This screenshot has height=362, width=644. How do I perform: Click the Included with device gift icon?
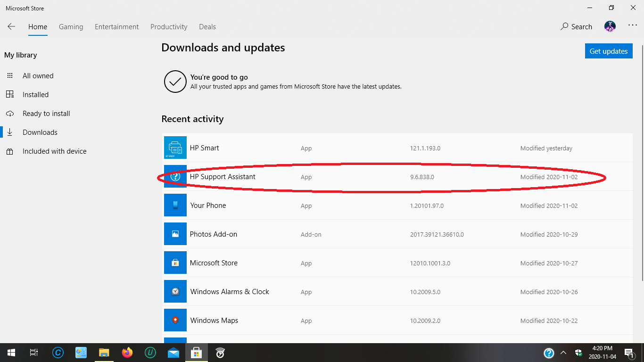(10, 151)
